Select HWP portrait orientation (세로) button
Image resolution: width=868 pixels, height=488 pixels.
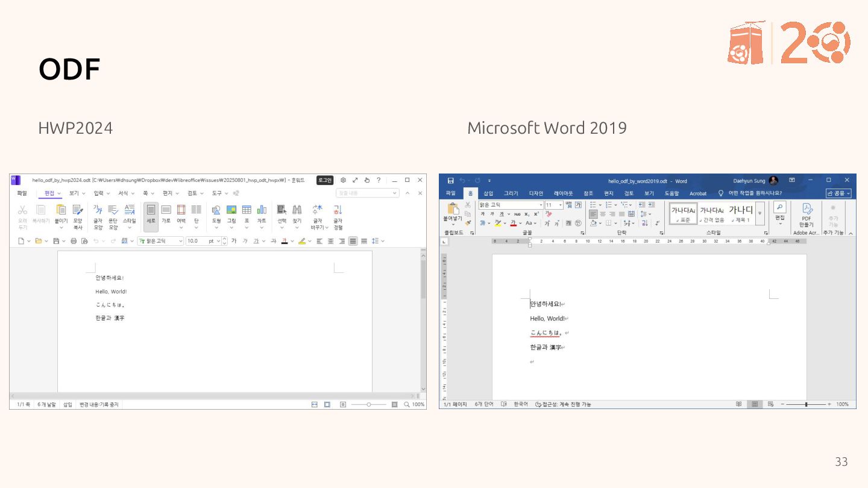151,216
